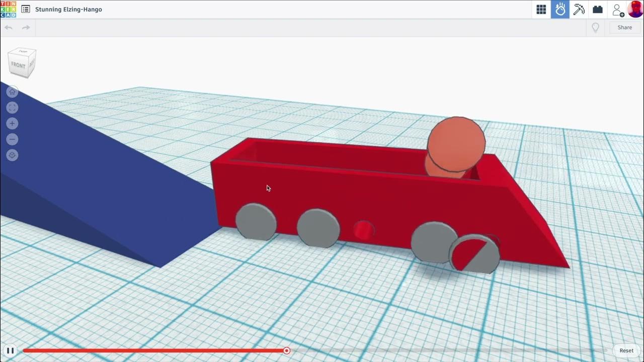
Task: Click the Share button
Action: click(625, 28)
